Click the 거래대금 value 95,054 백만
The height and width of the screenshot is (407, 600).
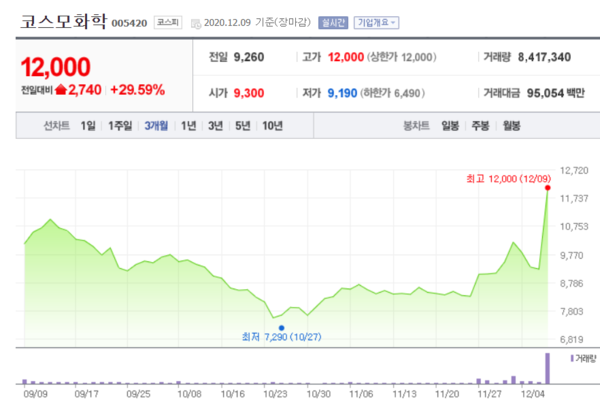tap(556, 93)
